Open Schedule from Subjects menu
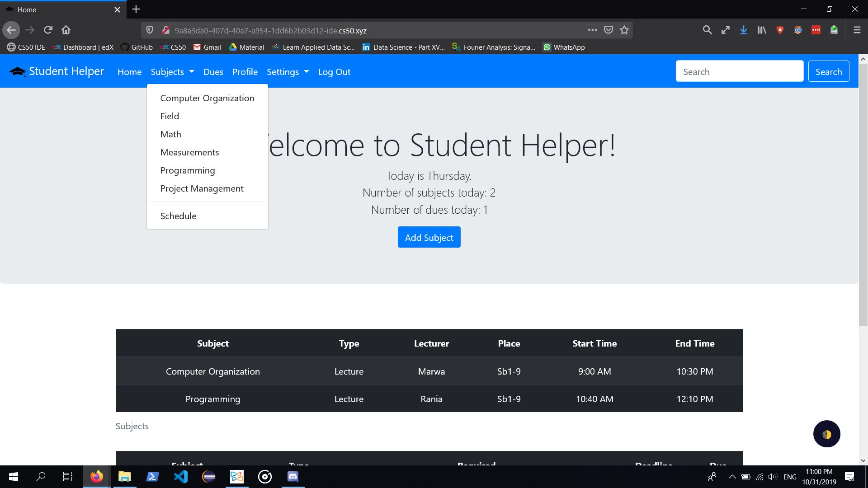The height and width of the screenshot is (488, 868). 207,216
